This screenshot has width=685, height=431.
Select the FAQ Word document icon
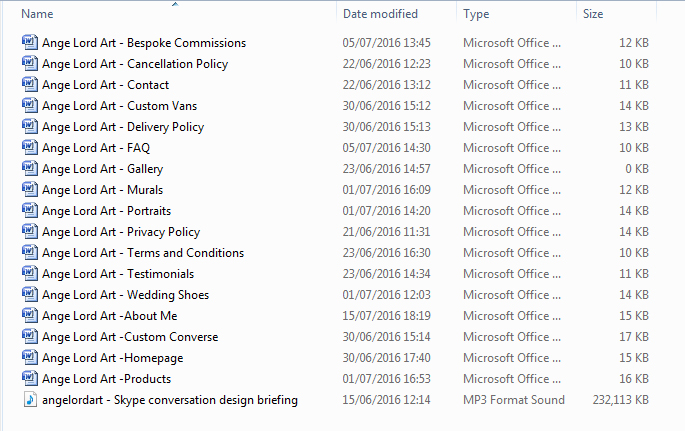[30, 147]
